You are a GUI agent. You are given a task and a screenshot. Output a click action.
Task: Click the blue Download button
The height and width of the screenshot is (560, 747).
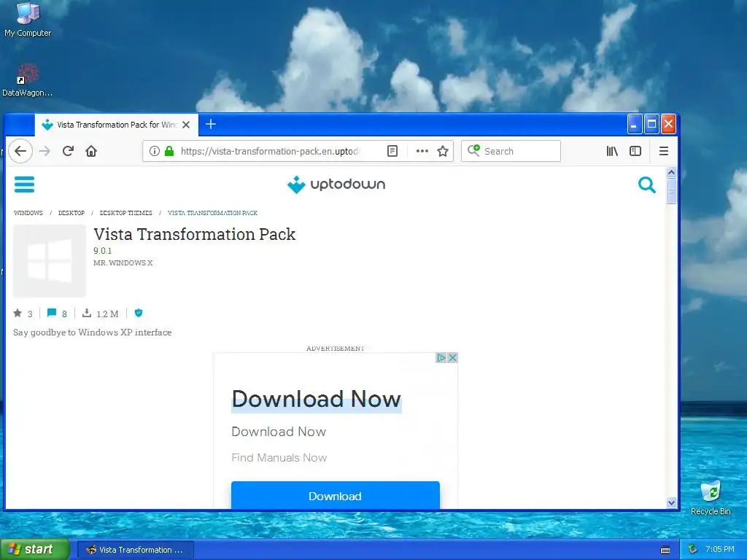(x=336, y=496)
